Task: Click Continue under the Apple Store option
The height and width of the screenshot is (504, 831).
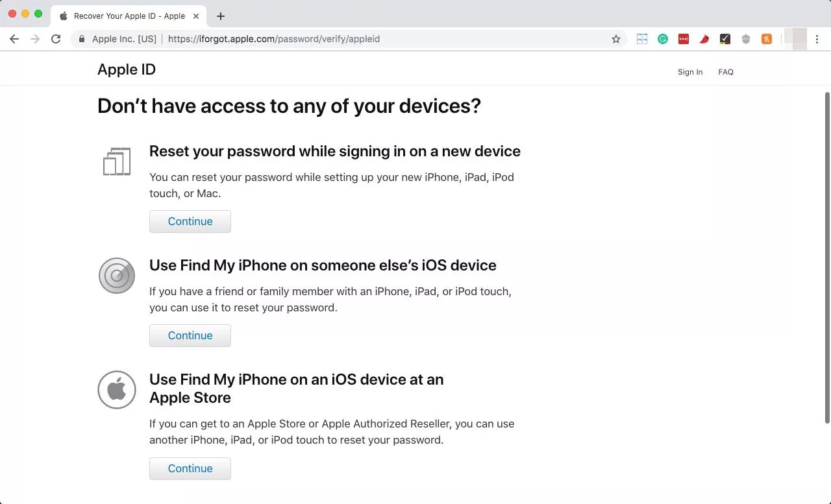Action: (190, 468)
